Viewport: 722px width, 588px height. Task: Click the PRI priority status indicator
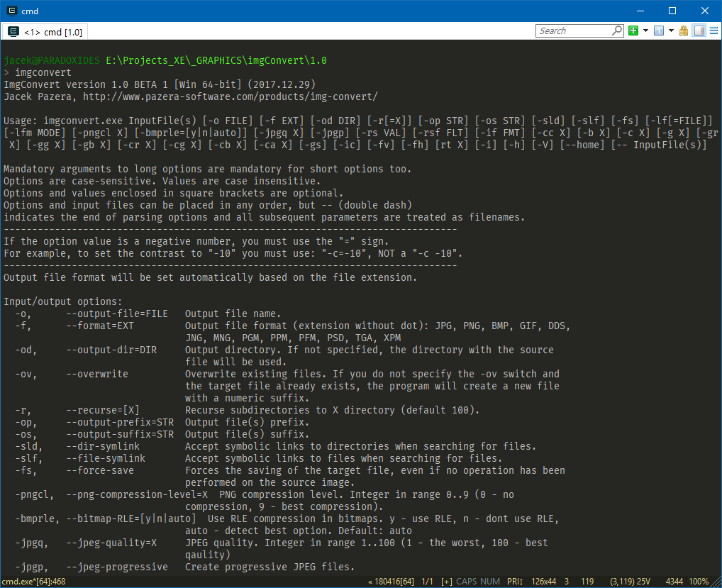click(515, 582)
